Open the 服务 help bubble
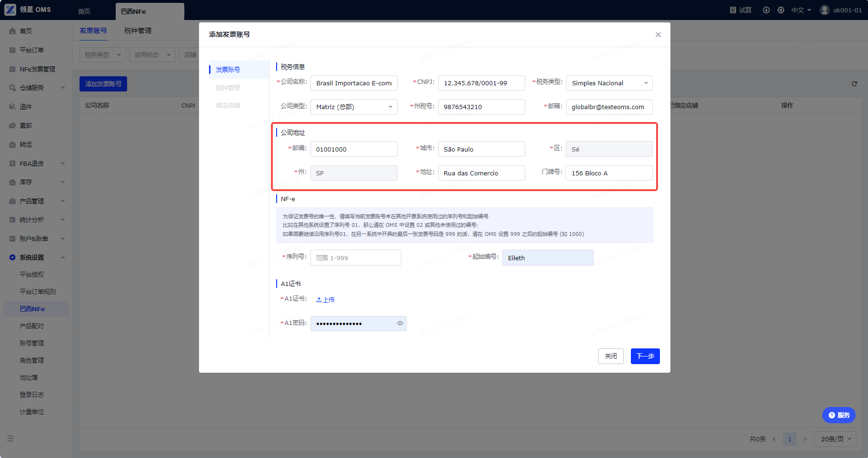 pos(838,415)
